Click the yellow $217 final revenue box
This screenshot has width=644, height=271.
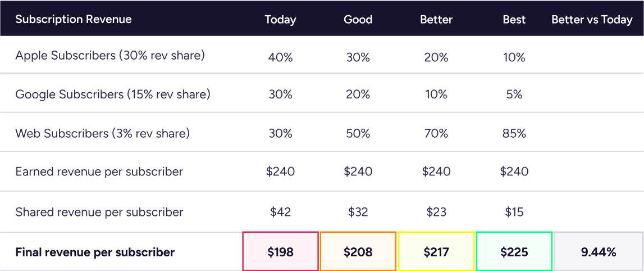pos(436,252)
